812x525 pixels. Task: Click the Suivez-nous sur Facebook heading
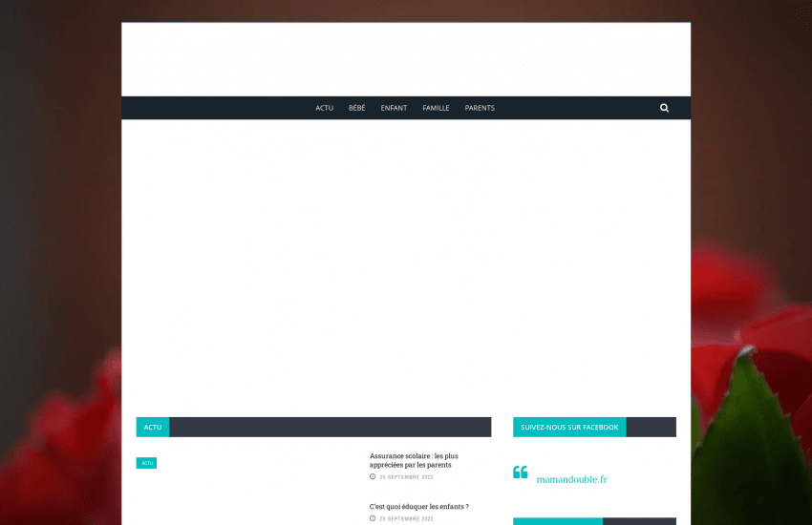coord(569,427)
